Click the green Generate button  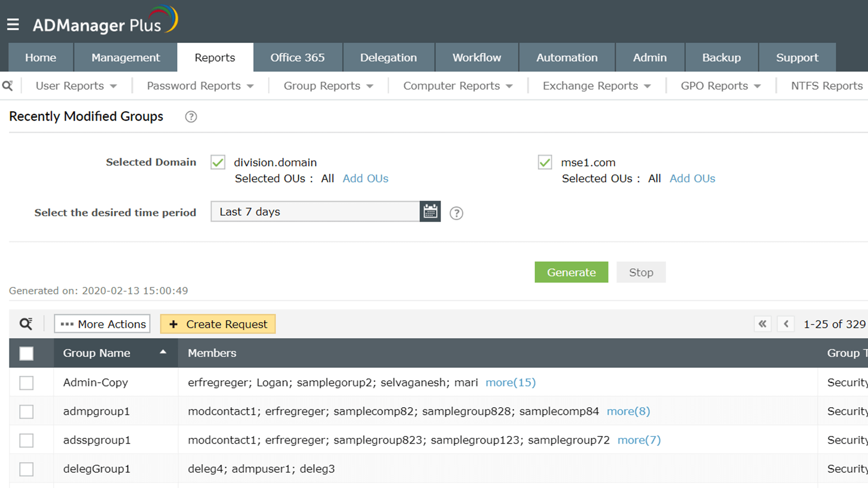point(571,272)
